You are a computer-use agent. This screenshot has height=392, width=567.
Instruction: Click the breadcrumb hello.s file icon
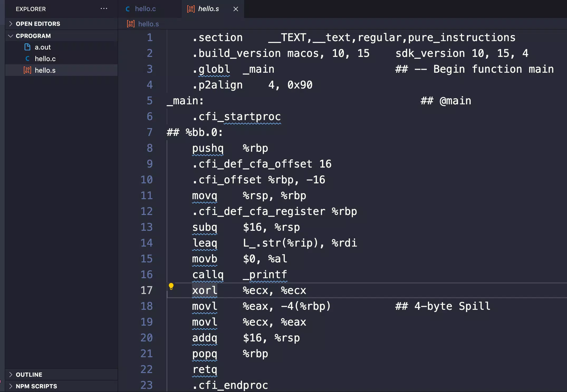[x=131, y=24]
